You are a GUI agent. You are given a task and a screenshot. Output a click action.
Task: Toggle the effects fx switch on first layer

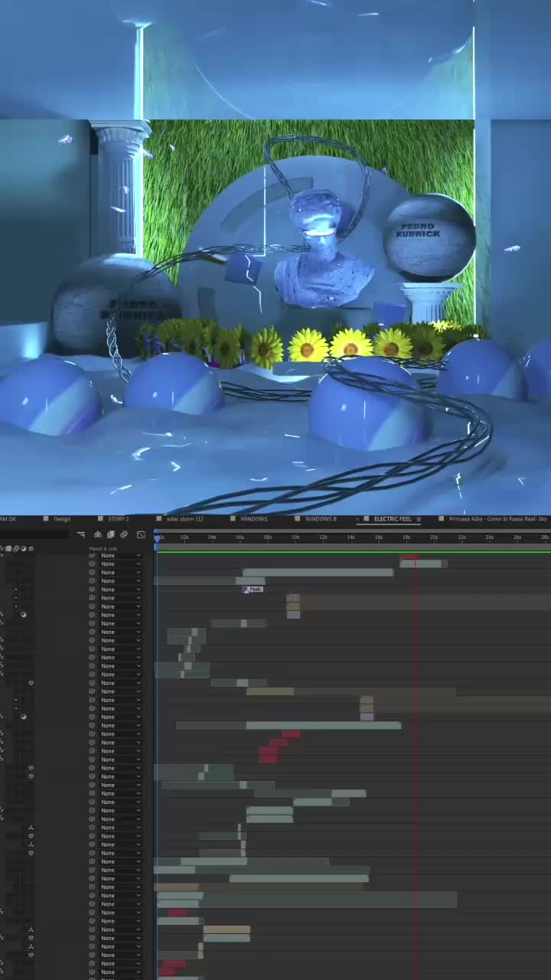(2, 555)
